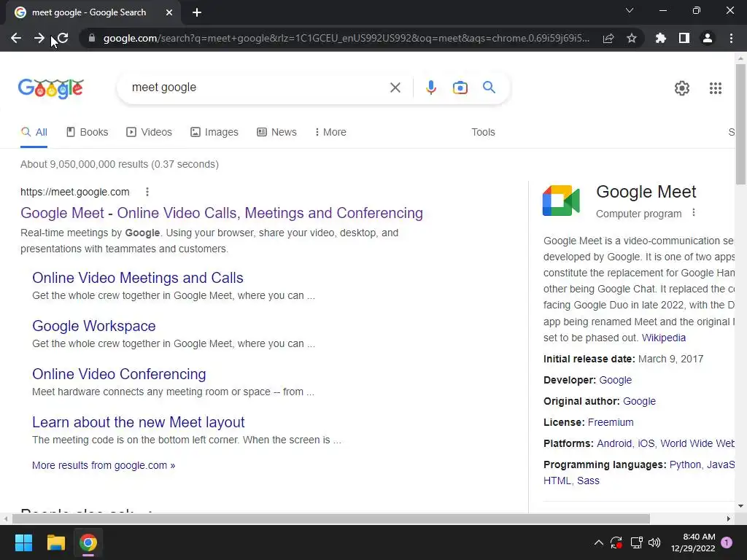Switch to News results tab

click(276, 133)
